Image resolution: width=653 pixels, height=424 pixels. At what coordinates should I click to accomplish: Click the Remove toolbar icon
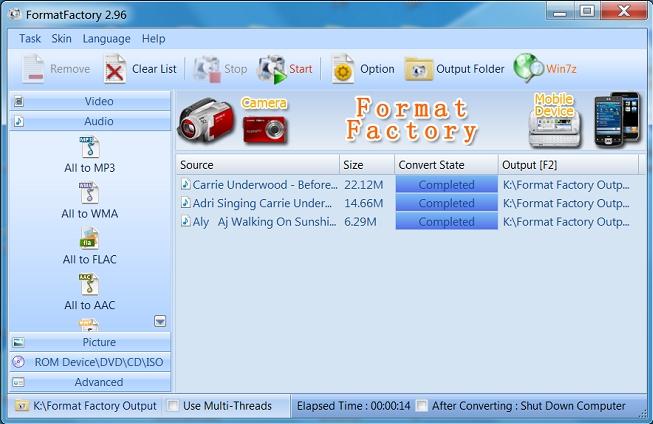33,69
